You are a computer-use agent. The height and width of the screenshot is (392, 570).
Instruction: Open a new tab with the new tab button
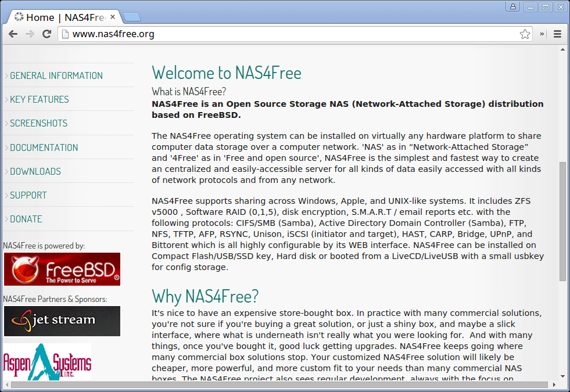(131, 17)
